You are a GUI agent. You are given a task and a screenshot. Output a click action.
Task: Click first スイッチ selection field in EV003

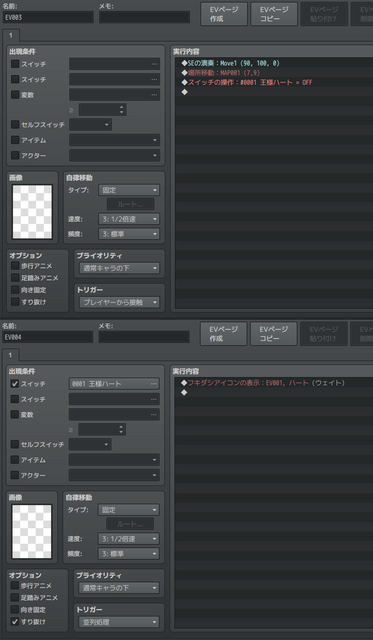click(115, 64)
